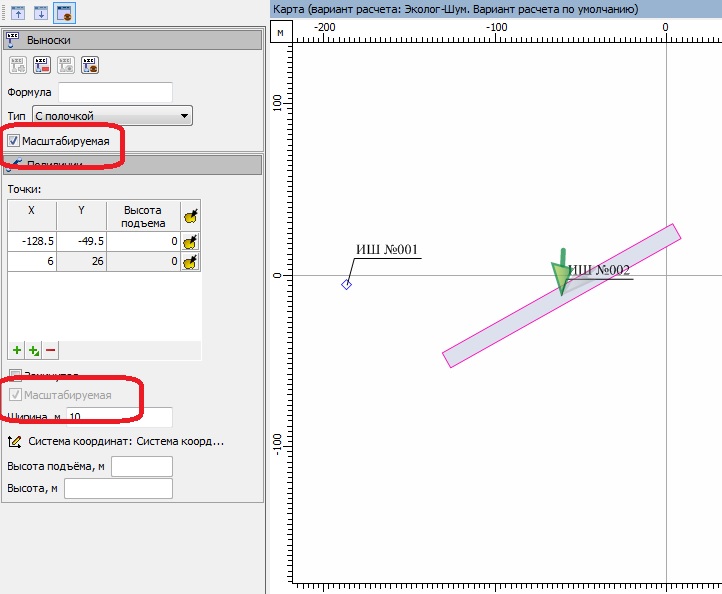Pick point from map for first row
The image size is (722, 594).
191,241
